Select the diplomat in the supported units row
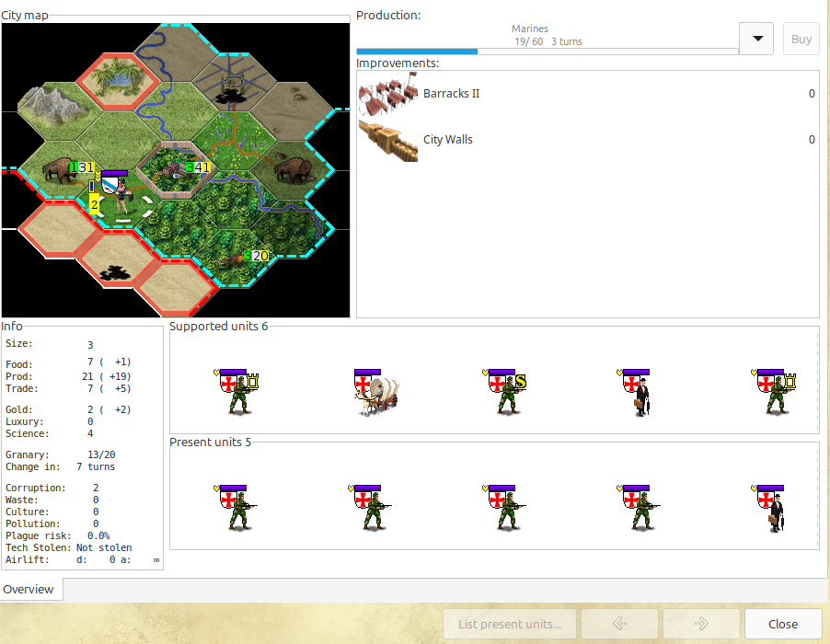 click(x=640, y=391)
